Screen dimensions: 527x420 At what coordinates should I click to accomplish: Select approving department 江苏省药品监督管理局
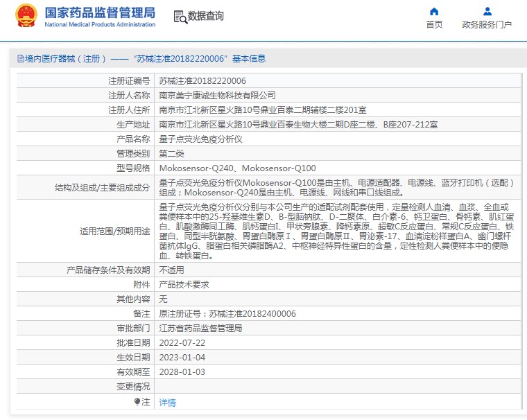[200, 329]
